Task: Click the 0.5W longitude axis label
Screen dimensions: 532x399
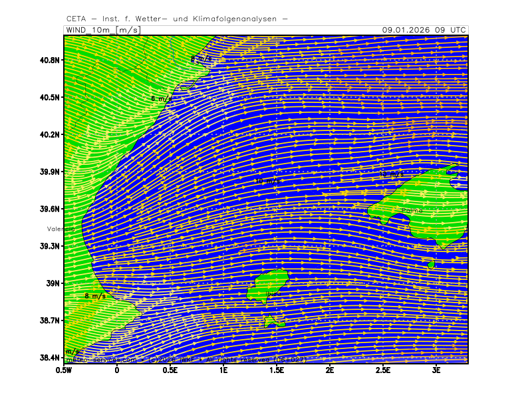Action: (64, 370)
